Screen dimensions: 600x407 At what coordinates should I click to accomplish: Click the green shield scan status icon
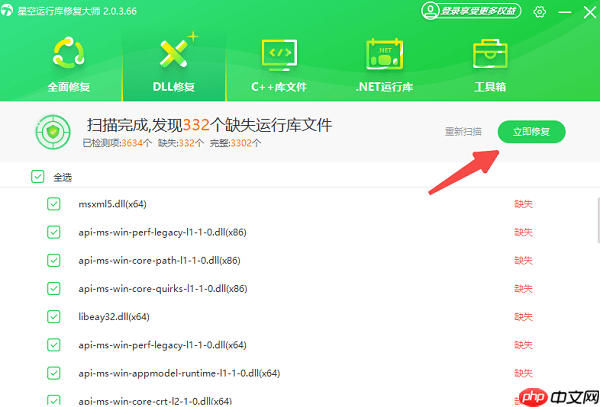(53, 132)
